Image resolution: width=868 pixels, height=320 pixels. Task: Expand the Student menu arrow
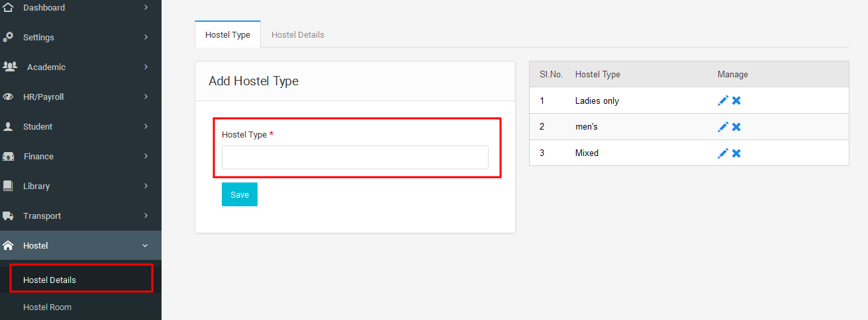(x=146, y=126)
